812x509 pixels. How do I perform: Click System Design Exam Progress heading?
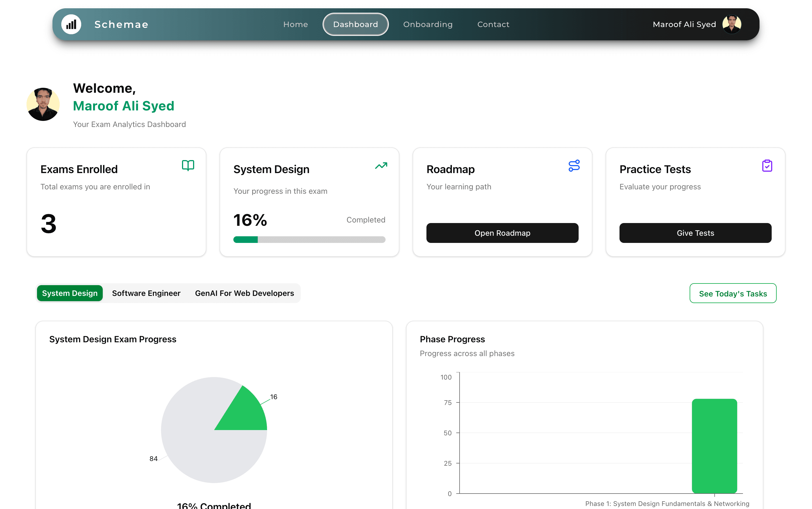pyautogui.click(x=112, y=339)
